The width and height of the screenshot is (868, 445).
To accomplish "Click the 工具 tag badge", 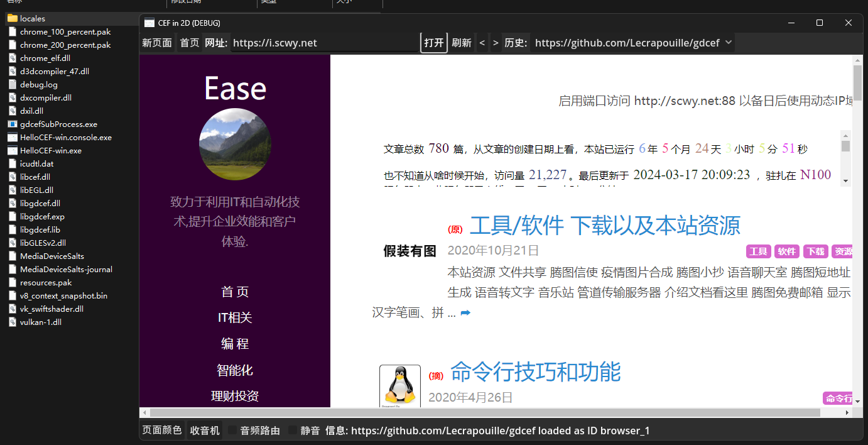I will (x=759, y=251).
